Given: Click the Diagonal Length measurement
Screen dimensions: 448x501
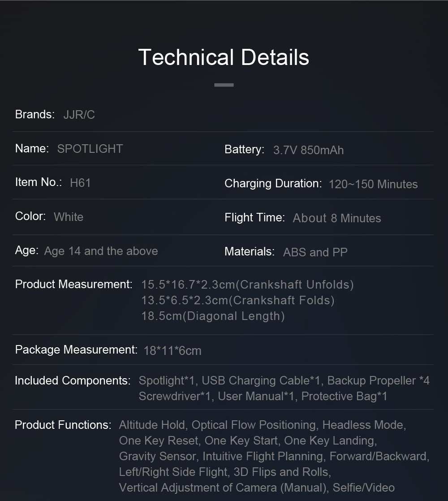Looking at the screenshot, I should tap(213, 316).
